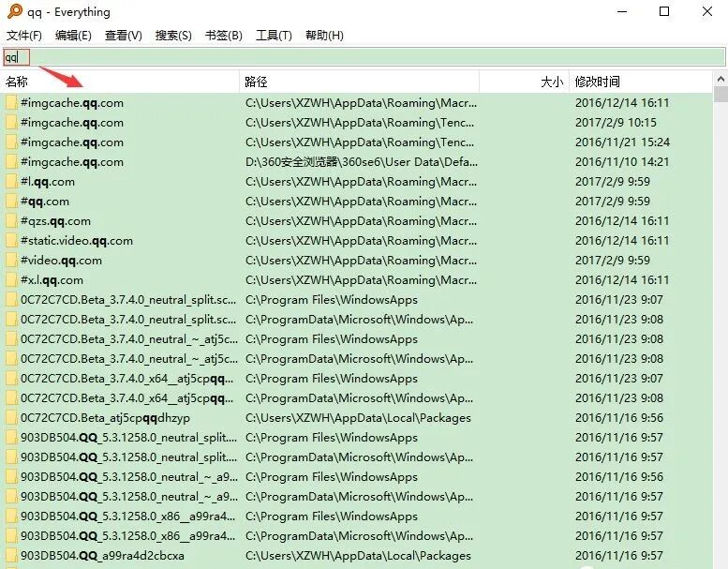Click path D:\360安全浏览器\360se6\User Data\Defa...
The width and height of the screenshot is (728, 569).
pos(362,162)
